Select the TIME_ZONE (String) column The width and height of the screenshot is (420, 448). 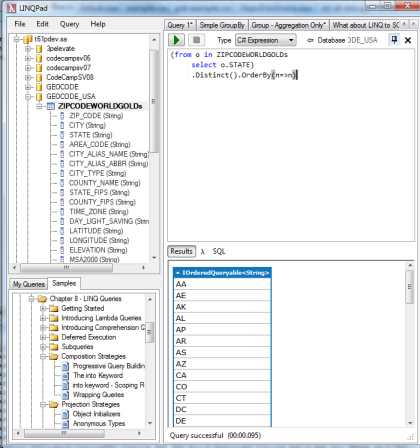(99, 212)
